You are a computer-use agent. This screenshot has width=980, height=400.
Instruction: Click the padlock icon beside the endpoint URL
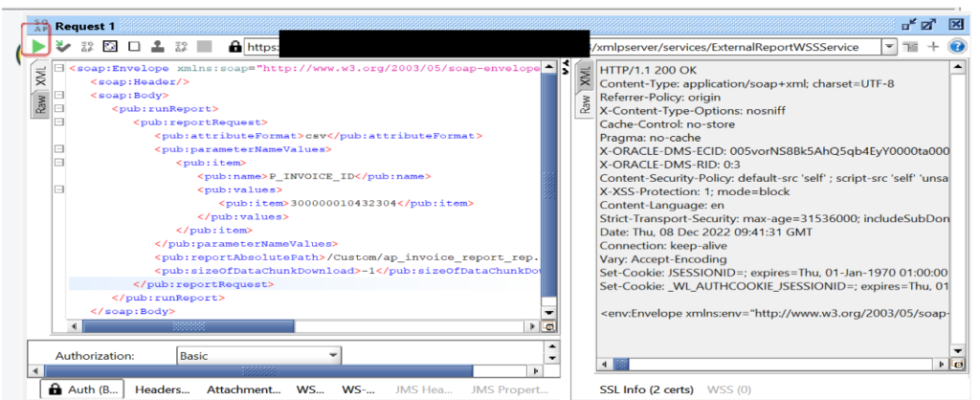pos(234,46)
